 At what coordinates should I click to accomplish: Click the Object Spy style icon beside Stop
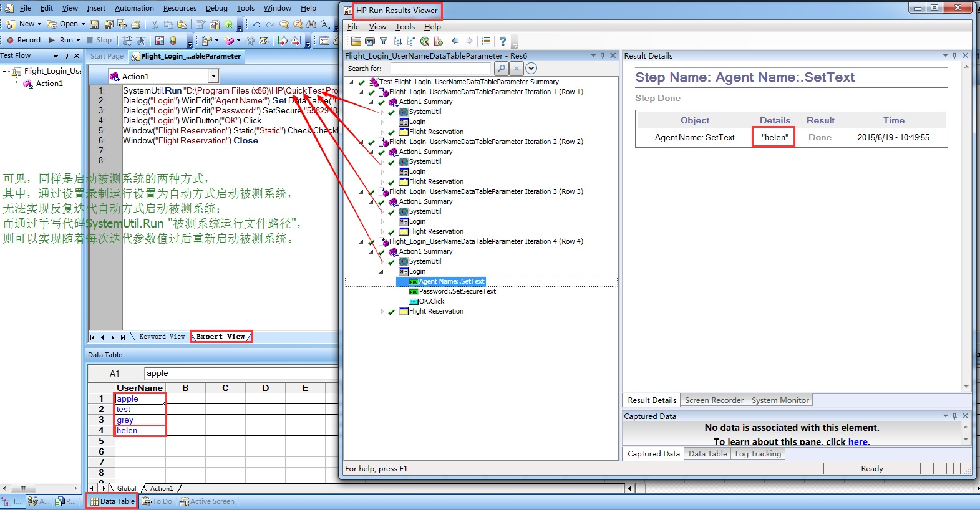pyautogui.click(x=127, y=41)
